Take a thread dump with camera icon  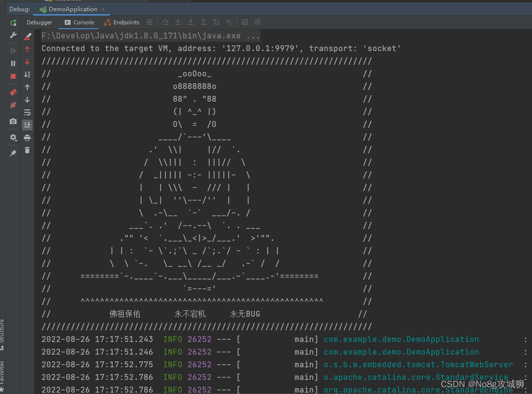click(x=13, y=122)
